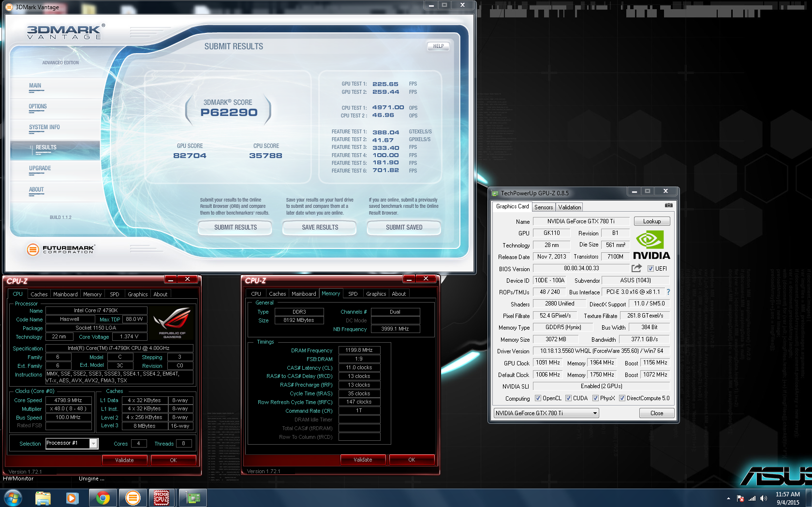The image size is (812, 507).
Task: Open the GPU selection dropdown in GPU-Z
Action: click(x=546, y=413)
